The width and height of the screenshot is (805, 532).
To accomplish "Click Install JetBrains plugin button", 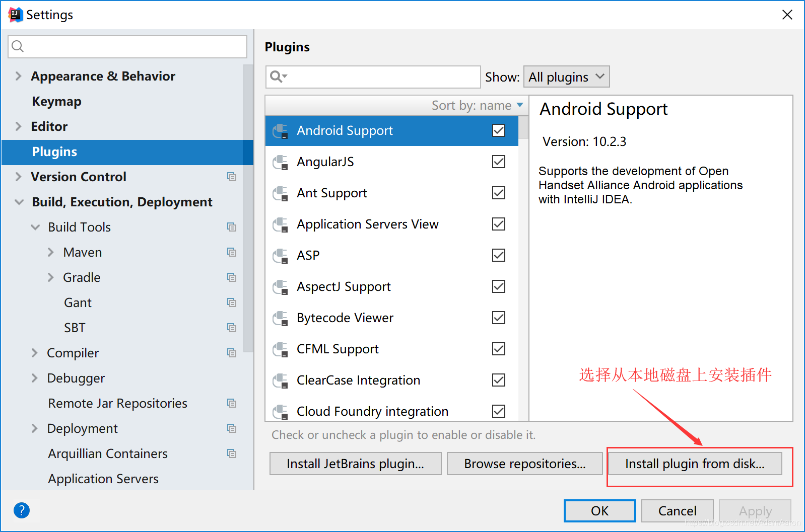I will tap(356, 464).
